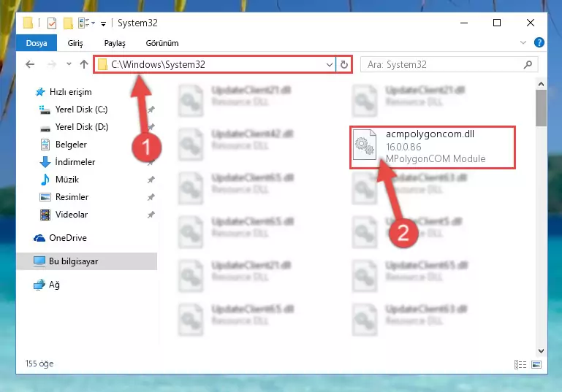
Task: Expand the ribbon with the chevron
Action: (x=523, y=42)
